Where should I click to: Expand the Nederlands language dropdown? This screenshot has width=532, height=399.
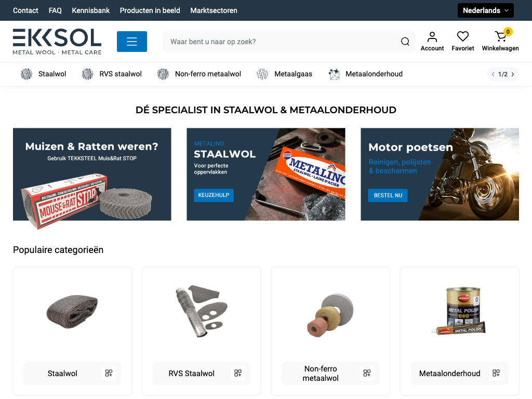click(x=485, y=10)
